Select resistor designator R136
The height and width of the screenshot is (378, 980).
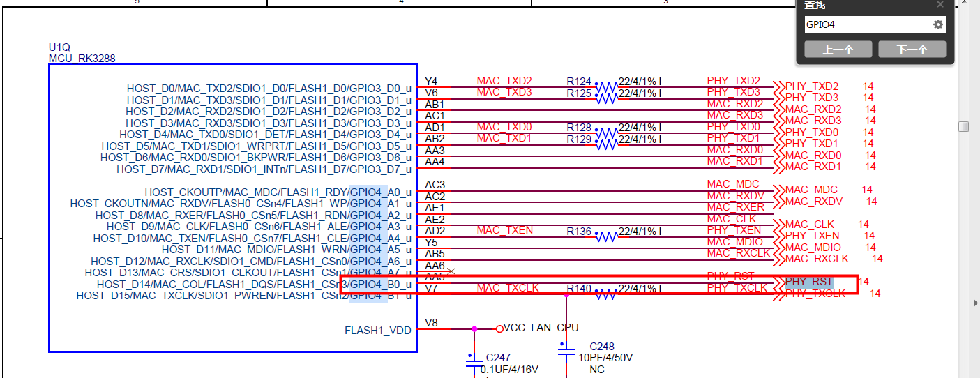(579, 231)
